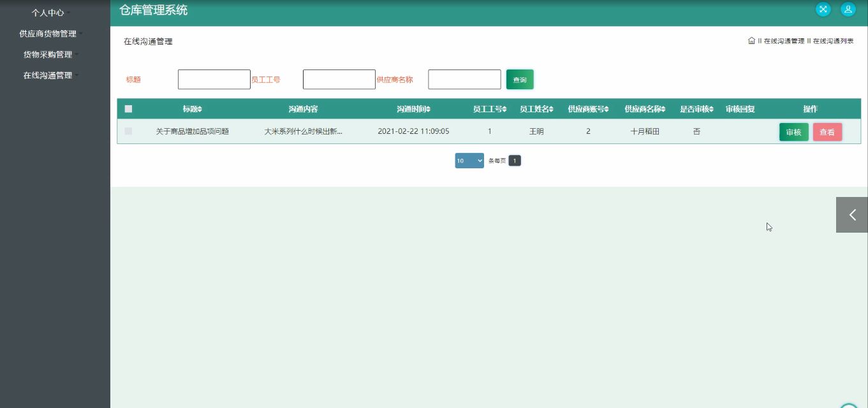Focus the 员工工号 search input field

(339, 80)
